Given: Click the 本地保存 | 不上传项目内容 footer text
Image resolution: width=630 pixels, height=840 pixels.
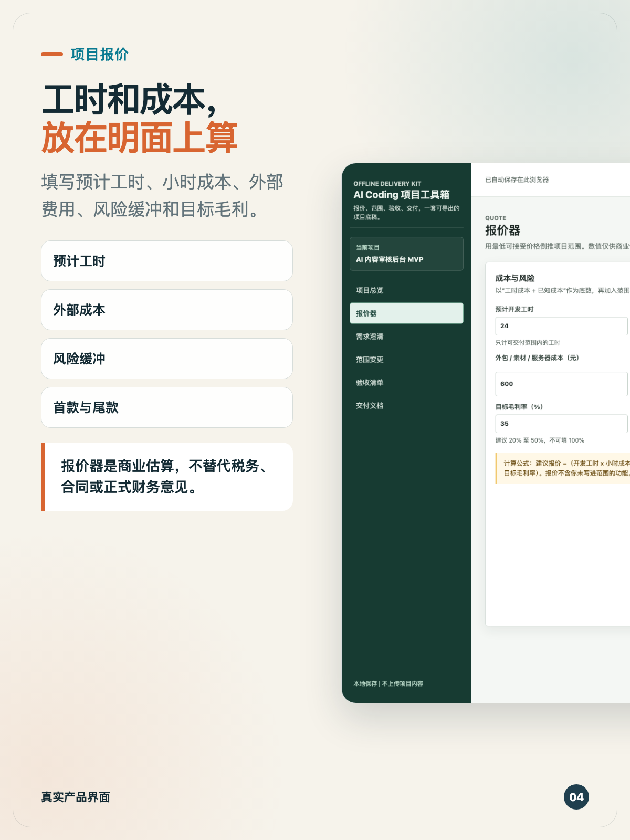Looking at the screenshot, I should 388,684.
